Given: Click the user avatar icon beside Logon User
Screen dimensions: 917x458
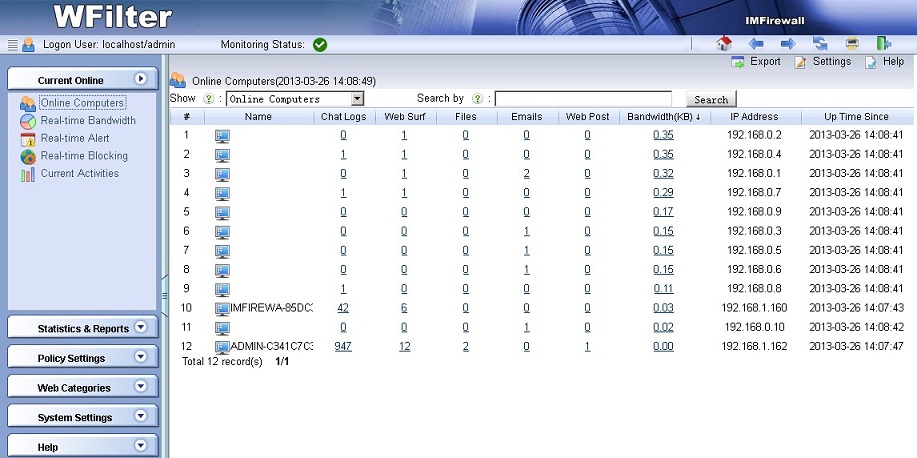Looking at the screenshot, I should click(28, 44).
